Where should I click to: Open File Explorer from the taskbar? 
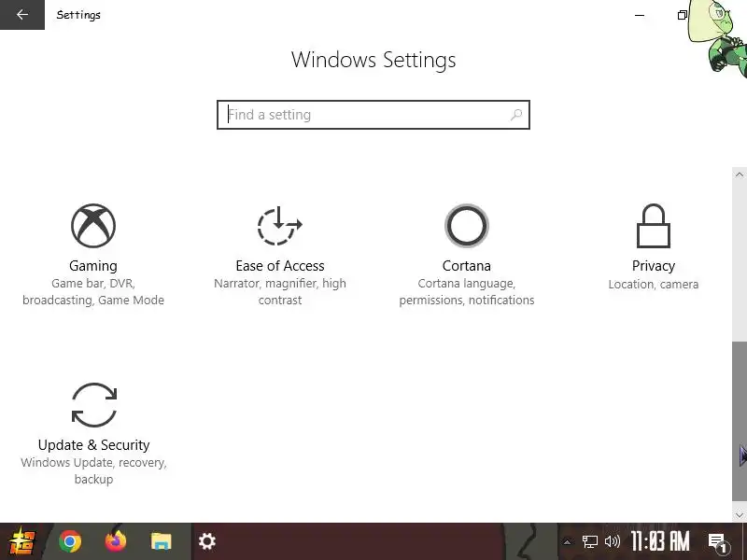pyautogui.click(x=161, y=541)
